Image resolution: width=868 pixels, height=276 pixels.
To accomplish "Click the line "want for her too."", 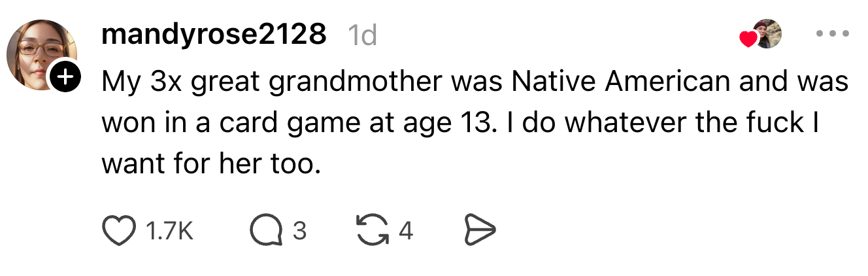I will coord(211,164).
